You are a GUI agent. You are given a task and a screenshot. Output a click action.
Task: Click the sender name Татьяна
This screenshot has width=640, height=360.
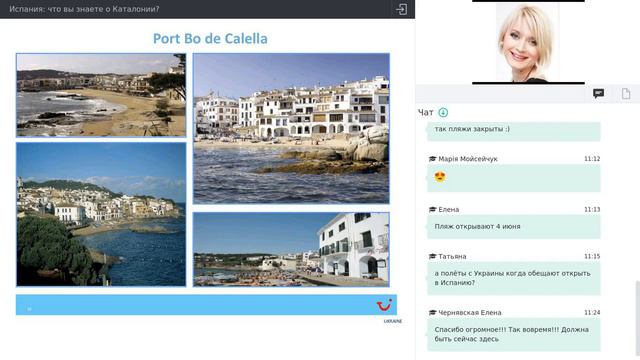[x=452, y=256]
